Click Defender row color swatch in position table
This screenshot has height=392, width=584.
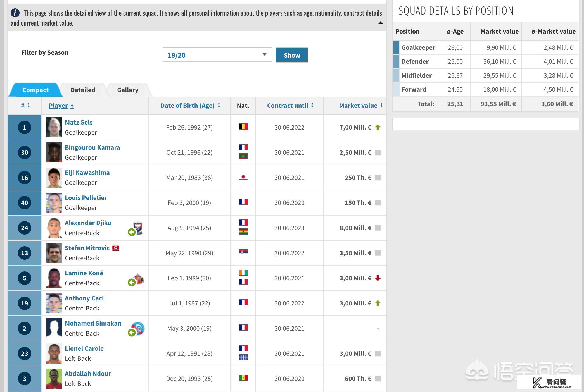(396, 61)
